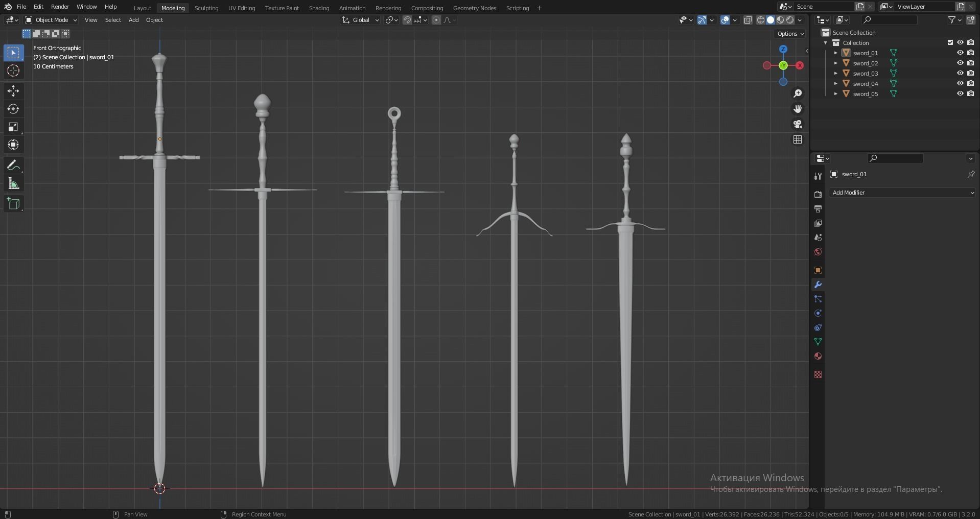Open the Render properties tab
Screen dimensions: 980x519
pos(818,194)
